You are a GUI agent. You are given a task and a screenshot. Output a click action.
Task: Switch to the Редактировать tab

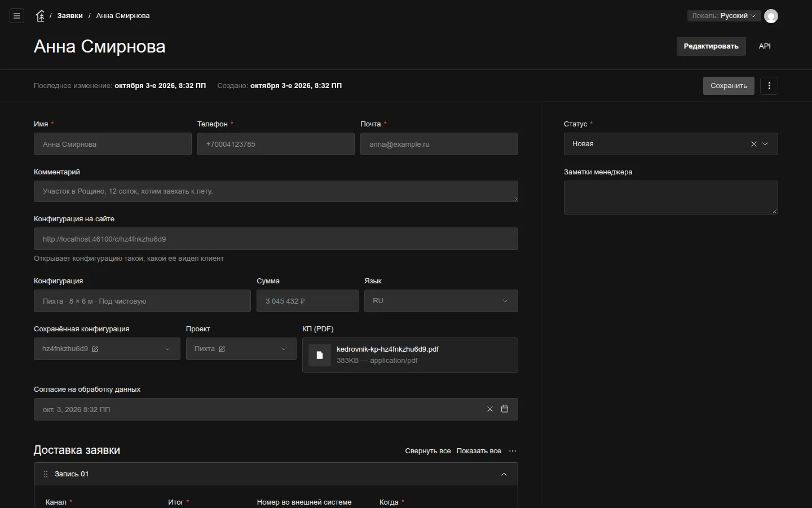[x=711, y=46]
